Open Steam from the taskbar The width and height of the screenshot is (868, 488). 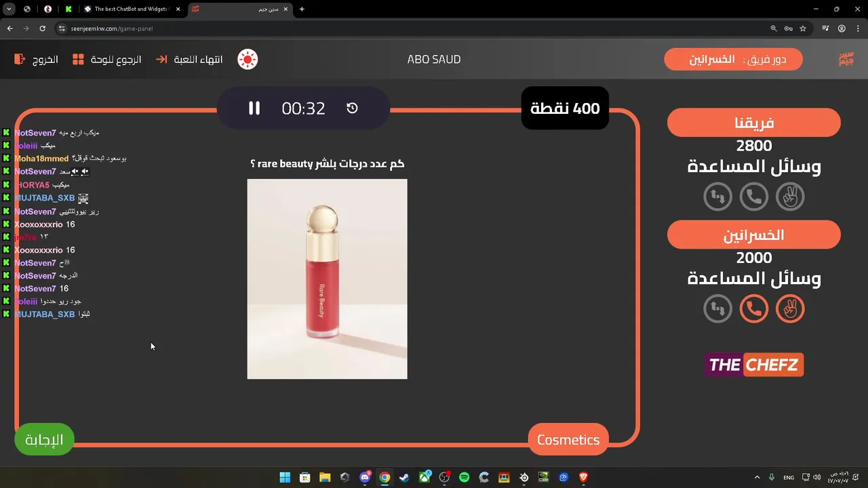[404, 477]
